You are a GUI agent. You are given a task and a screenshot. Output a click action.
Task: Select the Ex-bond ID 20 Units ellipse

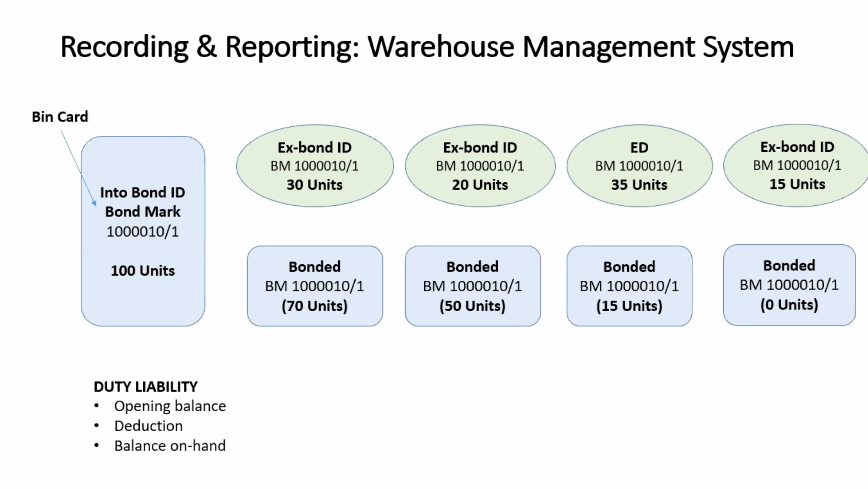pyautogui.click(x=480, y=166)
